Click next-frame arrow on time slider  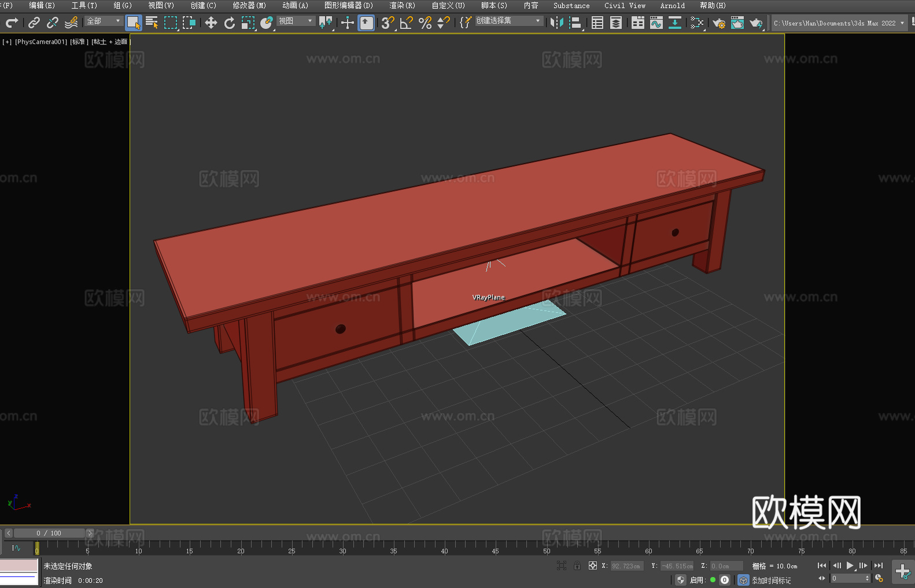click(90, 533)
